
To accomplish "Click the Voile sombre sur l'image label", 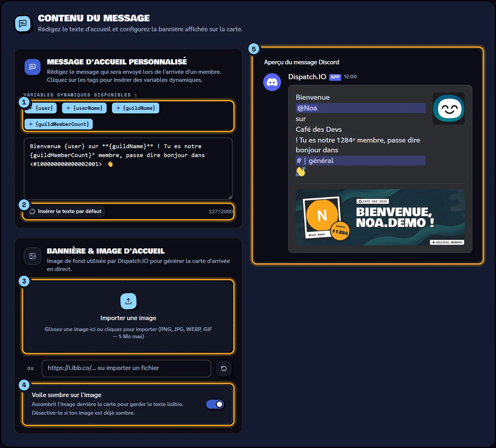I will tap(67, 395).
